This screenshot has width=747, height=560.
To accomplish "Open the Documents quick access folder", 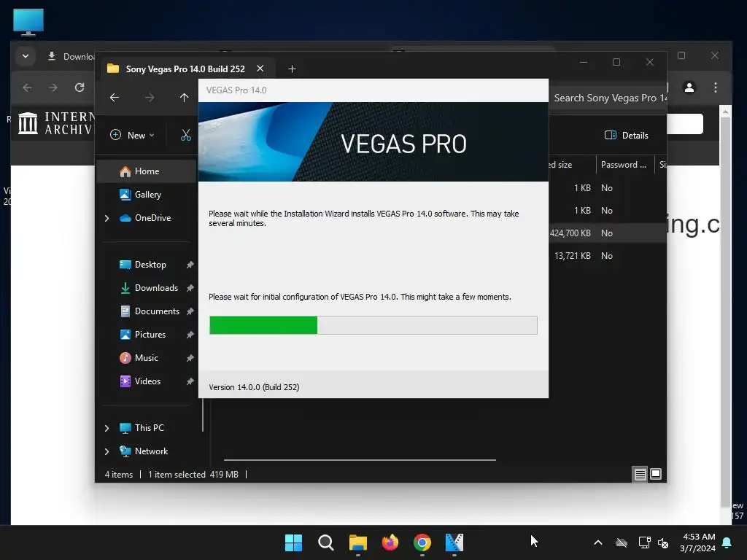I will (x=157, y=311).
